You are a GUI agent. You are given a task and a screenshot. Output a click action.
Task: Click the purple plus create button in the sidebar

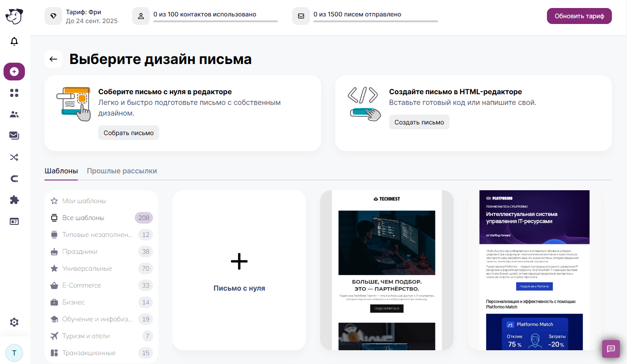[14, 72]
